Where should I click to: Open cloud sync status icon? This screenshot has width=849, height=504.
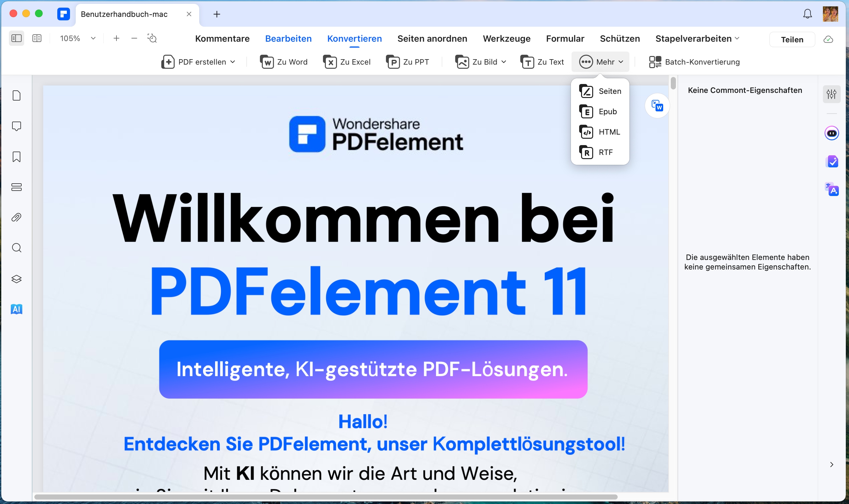pyautogui.click(x=828, y=39)
